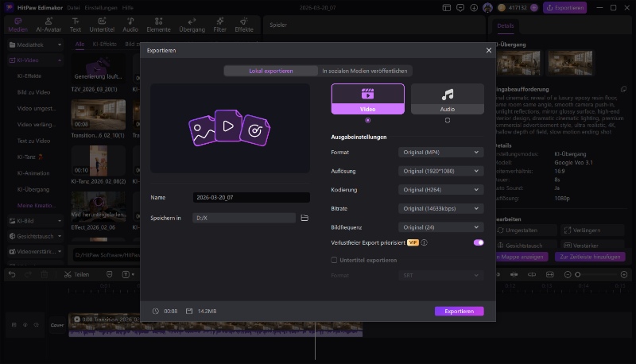Select the Audio radio button
The image size is (636, 364).
pos(448,120)
